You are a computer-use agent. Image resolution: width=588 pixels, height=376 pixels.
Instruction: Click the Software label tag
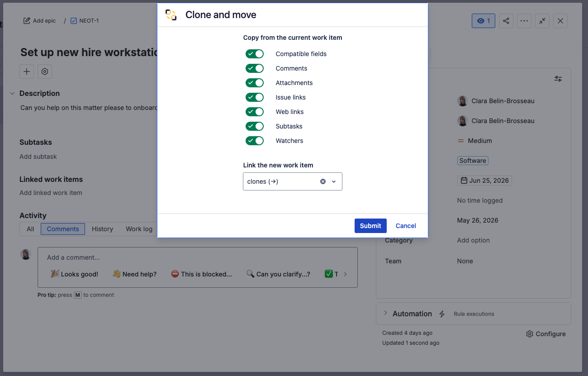tap(473, 161)
